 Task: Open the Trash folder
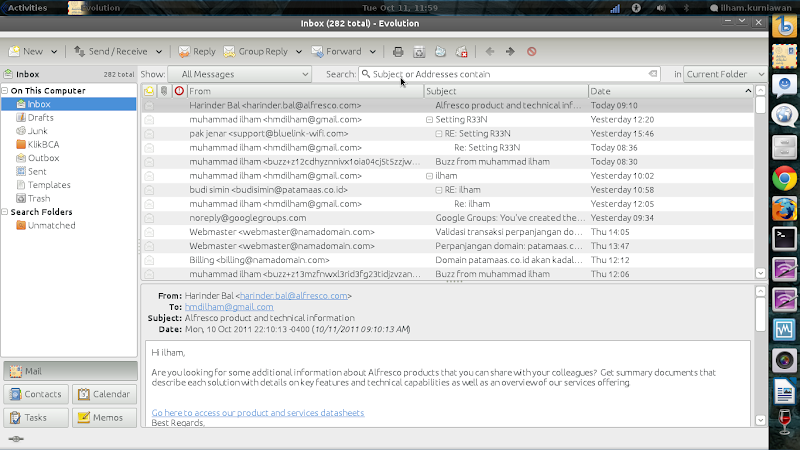coord(39,198)
